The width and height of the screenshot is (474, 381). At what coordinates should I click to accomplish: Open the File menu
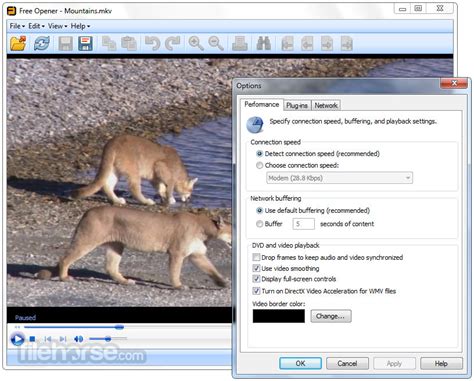(17, 26)
